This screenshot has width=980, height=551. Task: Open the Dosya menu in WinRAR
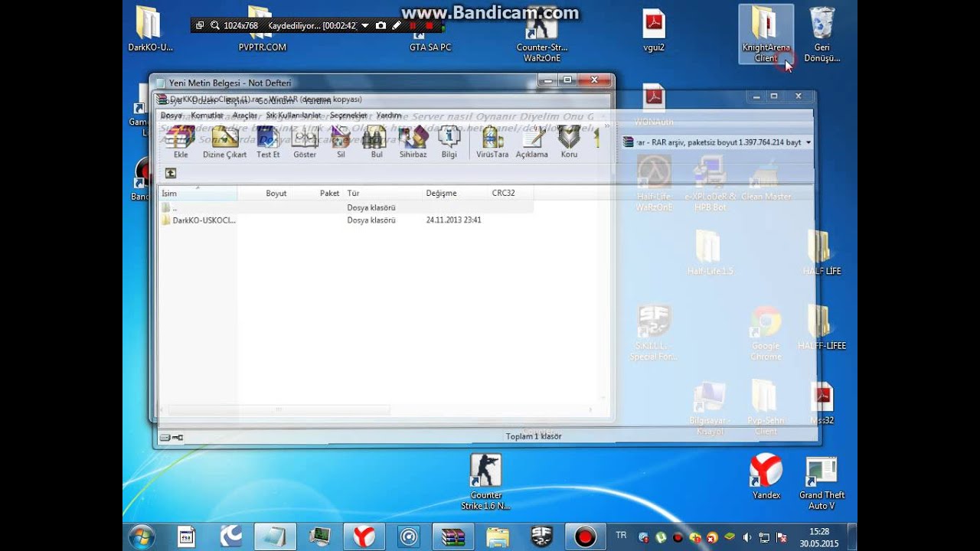171,116
